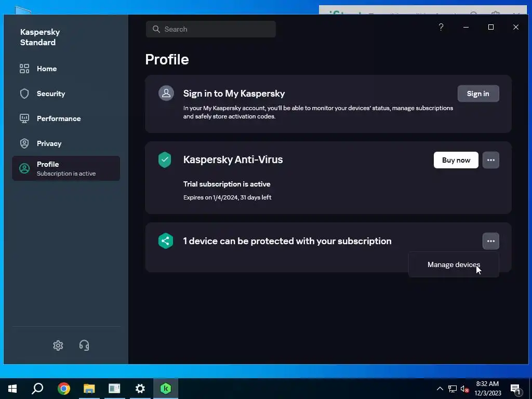Viewport: 532px width, 399px height.
Task: Open the Windows Start menu
Action: click(x=12, y=389)
